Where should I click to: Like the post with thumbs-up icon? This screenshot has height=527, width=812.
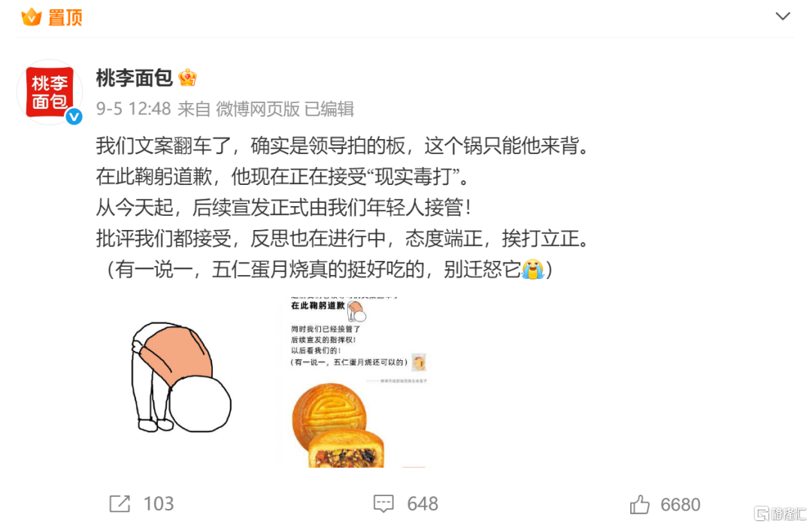coord(640,504)
